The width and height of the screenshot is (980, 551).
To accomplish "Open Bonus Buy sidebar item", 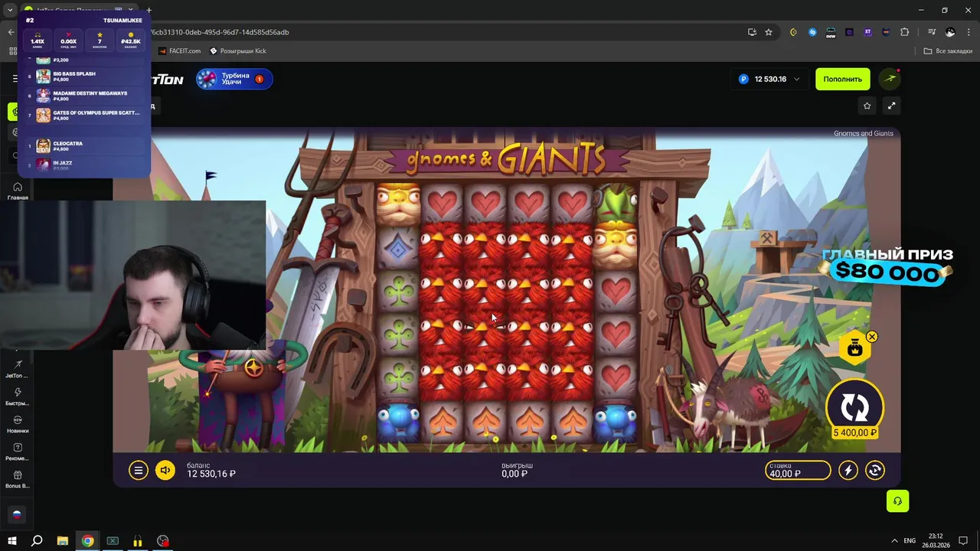I will tap(17, 479).
